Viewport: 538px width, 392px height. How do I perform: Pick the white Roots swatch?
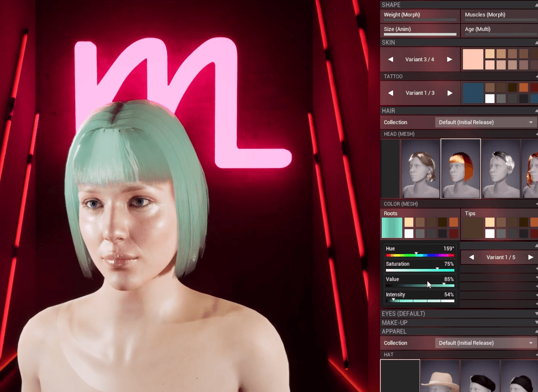tap(409, 234)
